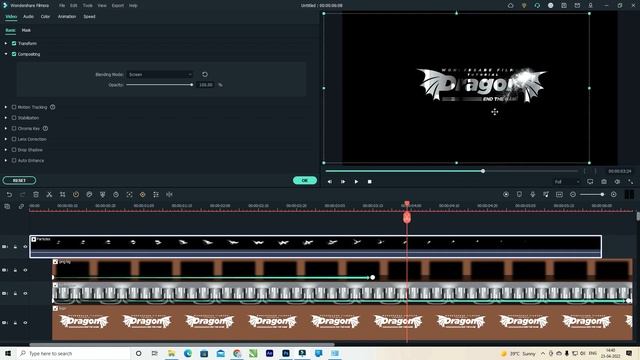Image resolution: width=640 pixels, height=360 pixels.
Task: Split clip with the scissors tool
Action: pos(49,195)
